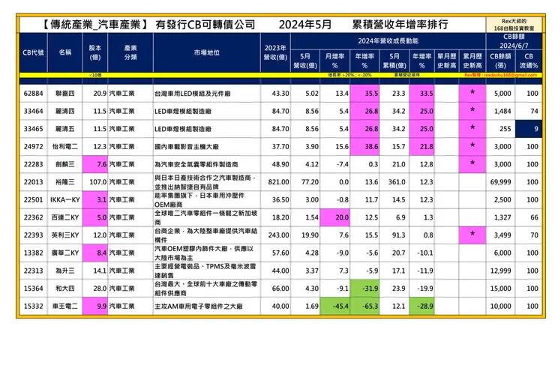
Task: Click 2023 revenue value 18.20
Action: [280, 217]
